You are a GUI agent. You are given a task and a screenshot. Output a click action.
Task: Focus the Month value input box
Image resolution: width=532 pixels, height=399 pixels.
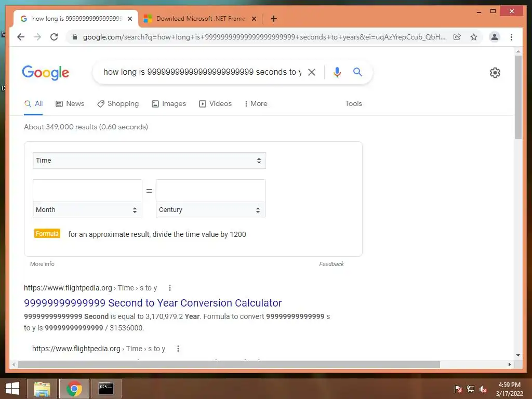pyautogui.click(x=87, y=191)
